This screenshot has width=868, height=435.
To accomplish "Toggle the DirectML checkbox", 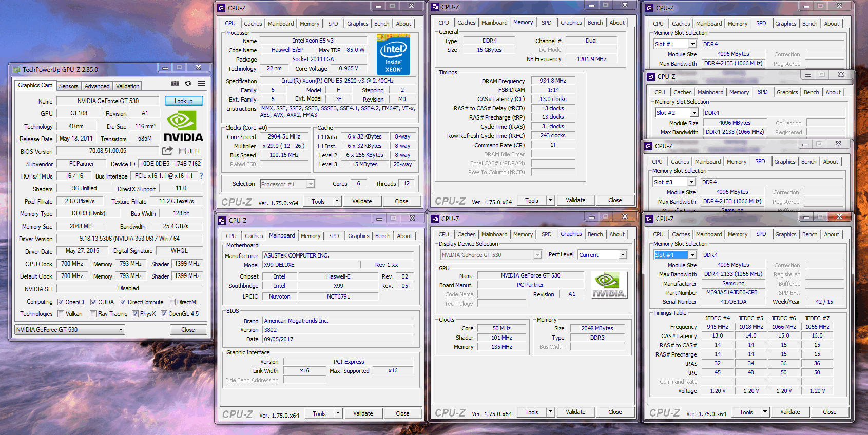I will 172,302.
